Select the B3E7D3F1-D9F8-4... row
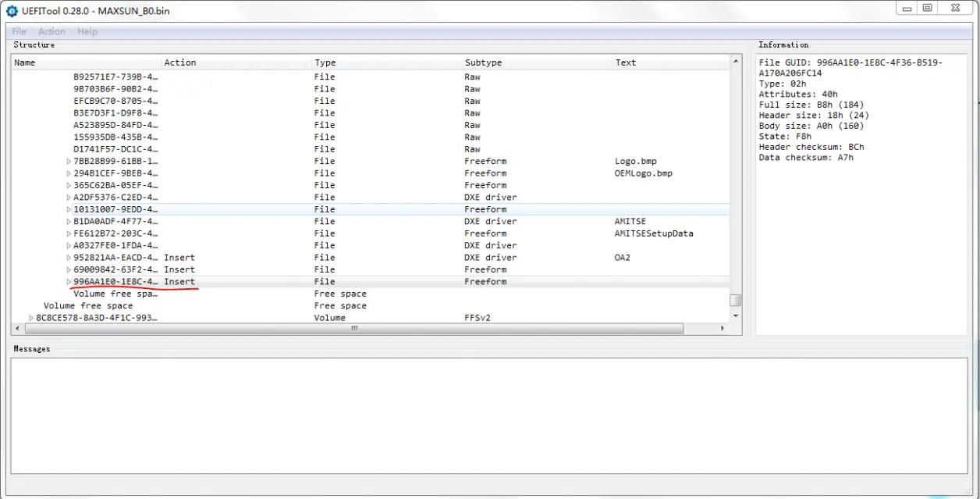Screen dimensions: 980x499 click(371, 113)
